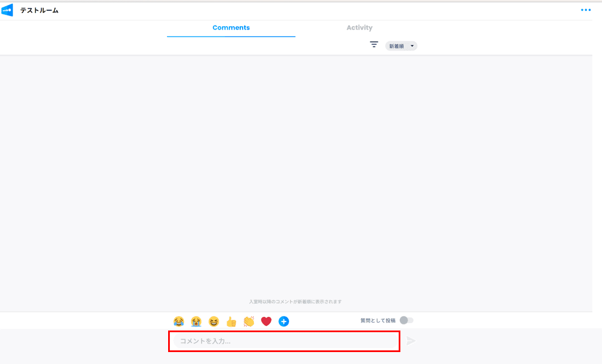Click the 入室時以降のコメント notice text

pos(295,302)
